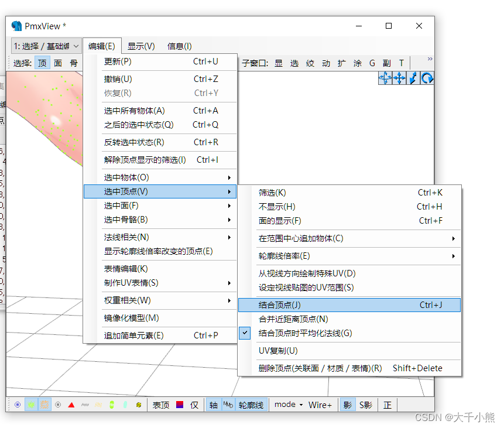The width and height of the screenshot is (504, 428).
Task: Toggle the 影 shadow button
Action: (x=347, y=405)
